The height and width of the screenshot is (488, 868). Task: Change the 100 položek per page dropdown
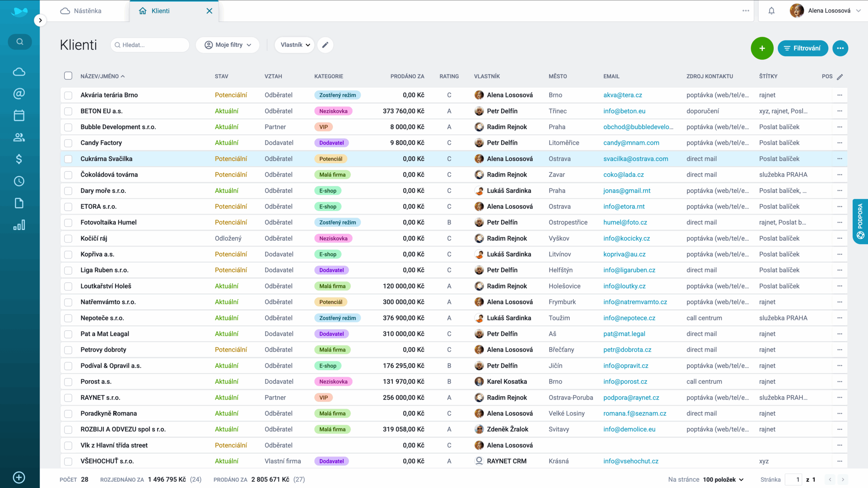click(723, 480)
